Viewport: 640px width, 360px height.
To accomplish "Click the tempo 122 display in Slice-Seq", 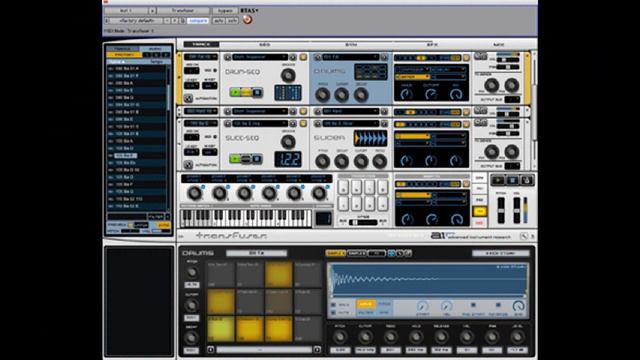I will [288, 159].
